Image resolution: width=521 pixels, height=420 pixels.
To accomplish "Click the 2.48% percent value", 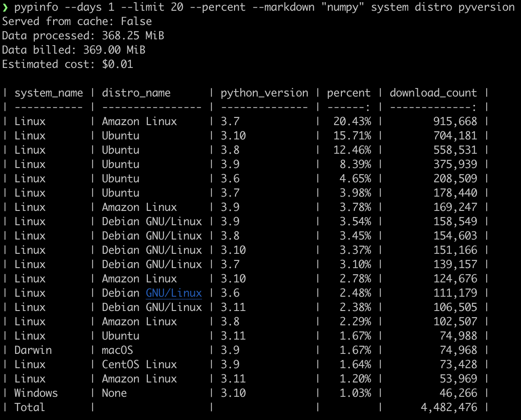I will 355,293.
